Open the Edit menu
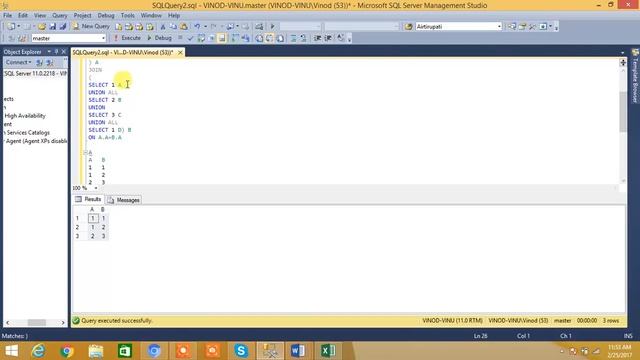This screenshot has width=640, height=360. [23, 16]
